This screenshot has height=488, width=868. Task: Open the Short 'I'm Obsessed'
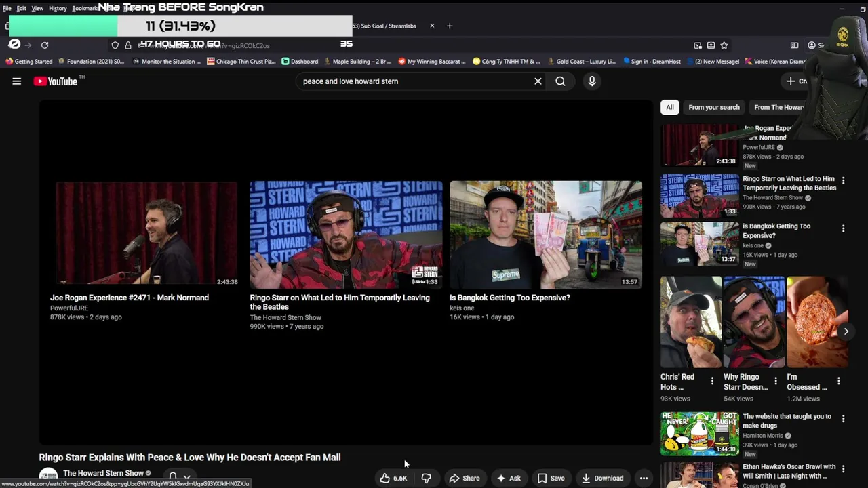click(x=817, y=322)
